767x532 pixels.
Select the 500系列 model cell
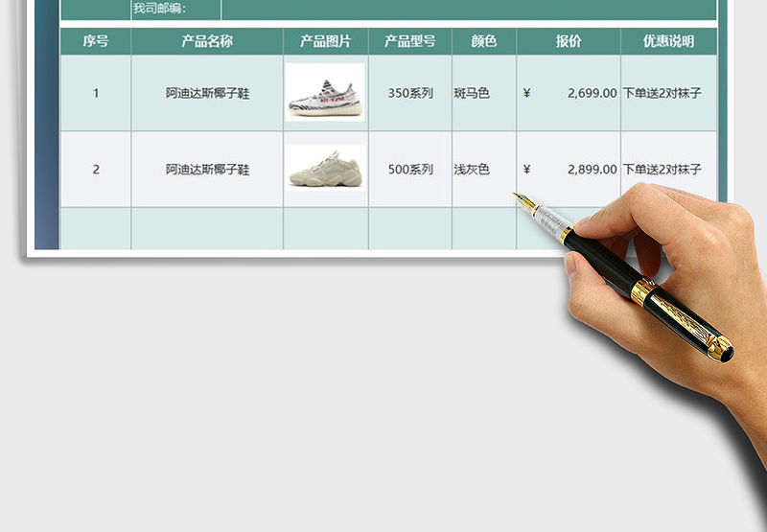pos(410,170)
